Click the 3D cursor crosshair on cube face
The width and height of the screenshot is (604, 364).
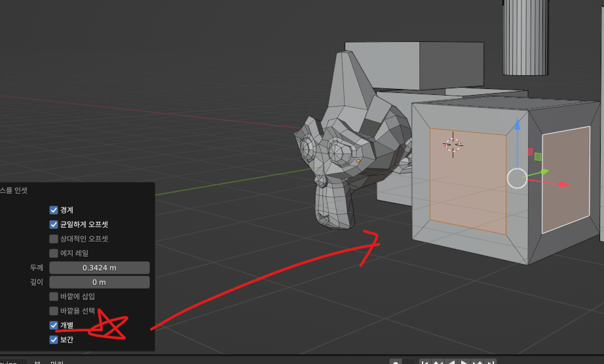click(x=453, y=145)
